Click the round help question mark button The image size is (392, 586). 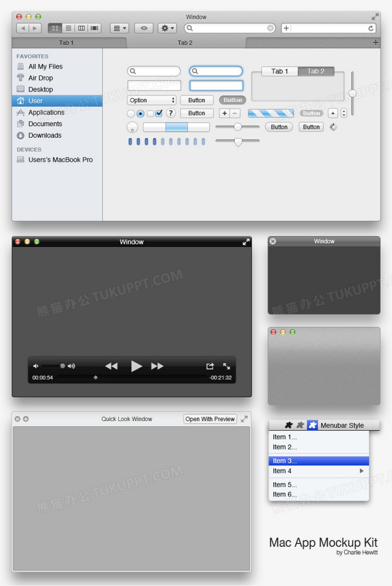click(171, 113)
